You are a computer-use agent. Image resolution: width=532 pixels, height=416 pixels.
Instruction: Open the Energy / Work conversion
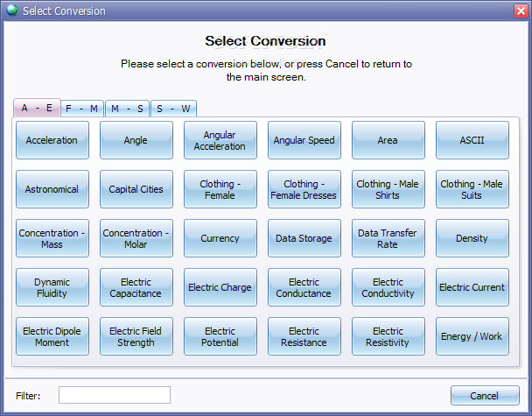472,336
